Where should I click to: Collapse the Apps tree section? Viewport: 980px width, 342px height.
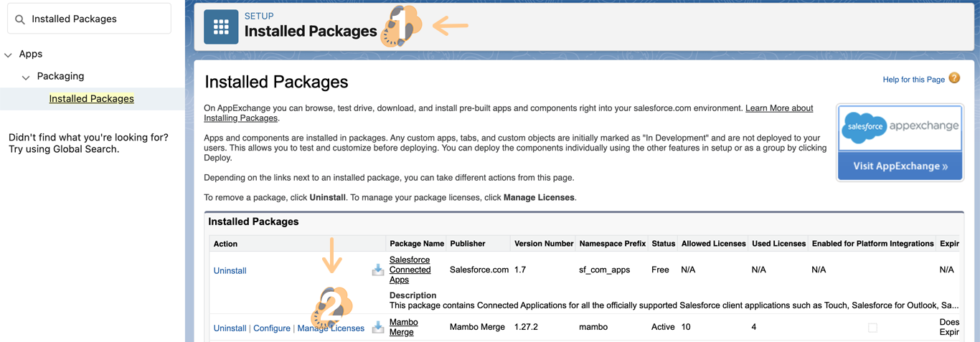tap(9, 54)
